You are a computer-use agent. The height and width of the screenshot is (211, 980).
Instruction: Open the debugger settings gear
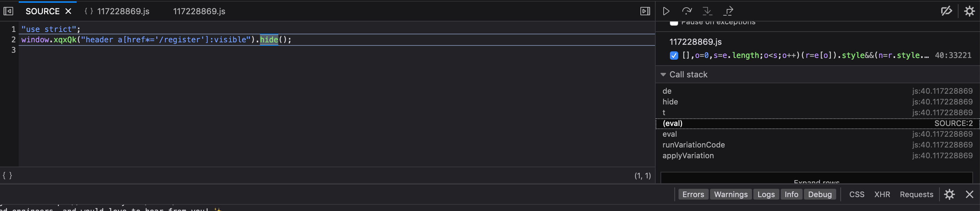click(x=969, y=11)
